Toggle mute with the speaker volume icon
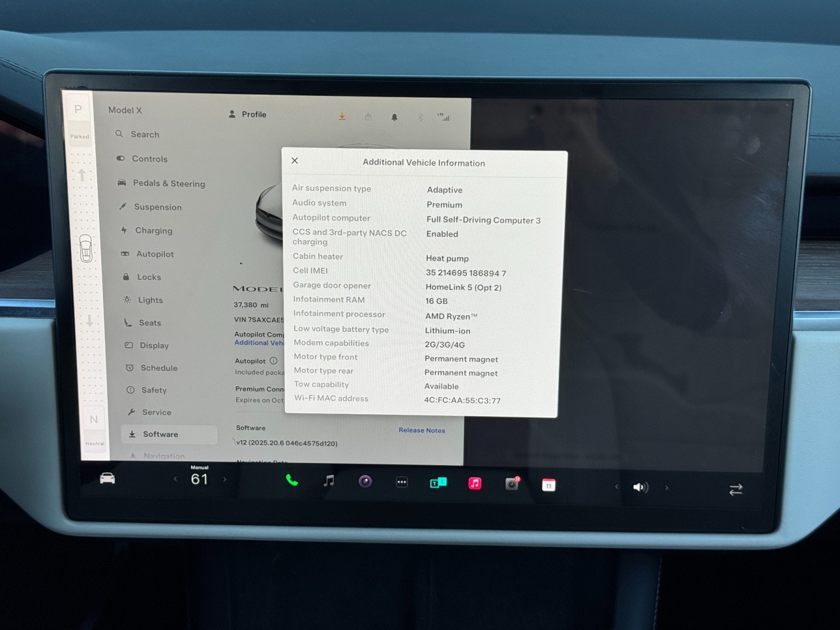The image size is (840, 630). pos(640,487)
